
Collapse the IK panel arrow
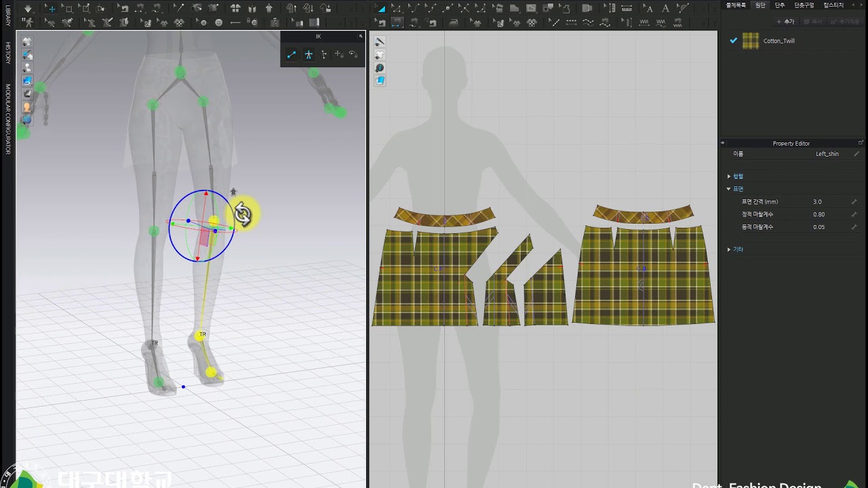(361, 36)
